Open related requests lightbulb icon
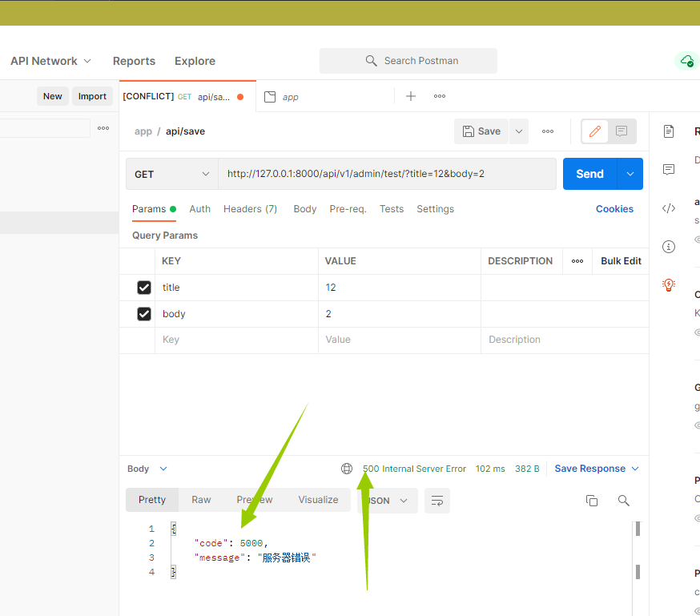Viewport: 700px width, 616px height. 669,285
